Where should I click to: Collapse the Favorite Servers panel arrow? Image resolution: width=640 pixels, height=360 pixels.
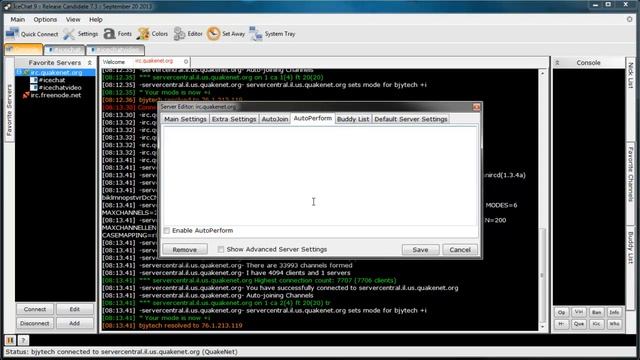[x=90, y=63]
